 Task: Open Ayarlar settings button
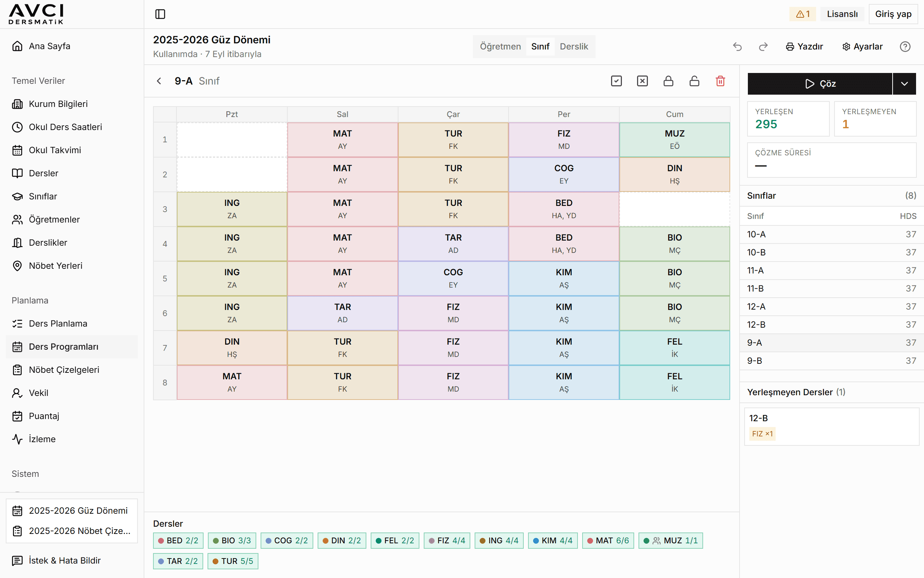tap(863, 47)
